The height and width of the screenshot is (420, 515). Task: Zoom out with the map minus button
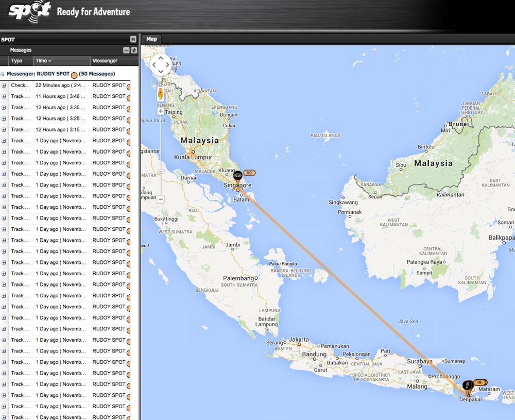pyautogui.click(x=161, y=199)
